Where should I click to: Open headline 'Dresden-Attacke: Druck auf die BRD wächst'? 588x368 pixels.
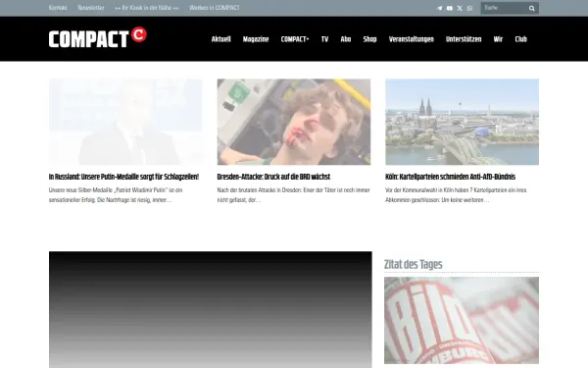pos(273,177)
